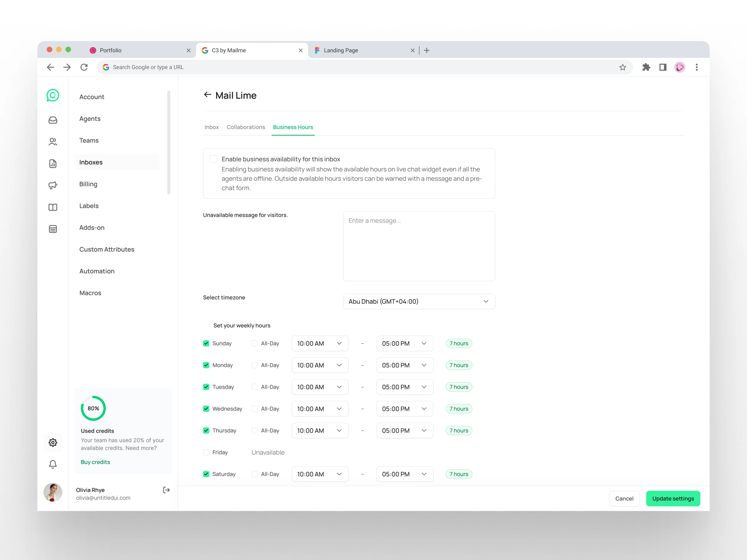
Task: Click the logout icon next to Olivia Rhye
Action: click(x=166, y=490)
